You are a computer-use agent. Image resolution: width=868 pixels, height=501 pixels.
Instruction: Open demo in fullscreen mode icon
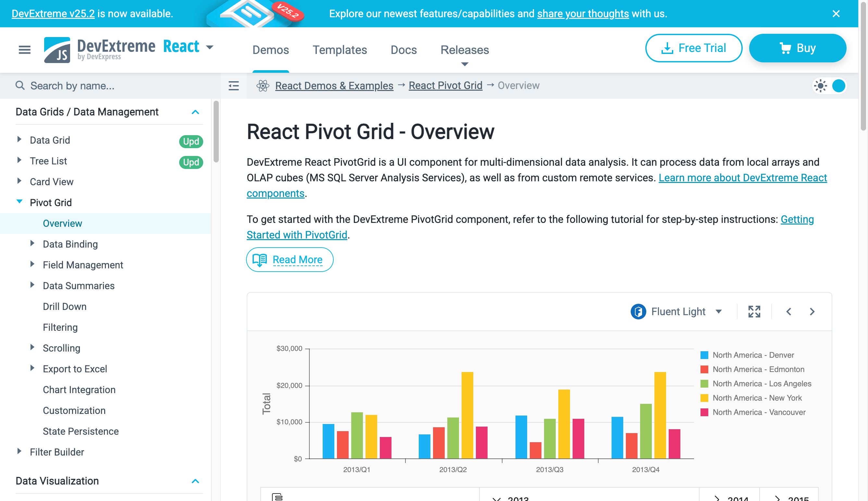[754, 311]
